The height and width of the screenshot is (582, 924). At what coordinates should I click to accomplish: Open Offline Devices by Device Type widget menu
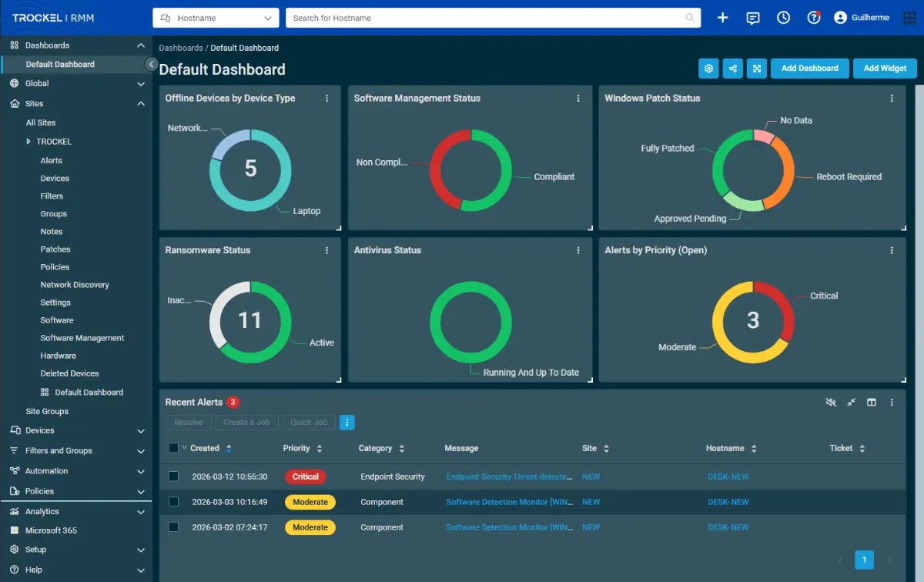(x=327, y=99)
